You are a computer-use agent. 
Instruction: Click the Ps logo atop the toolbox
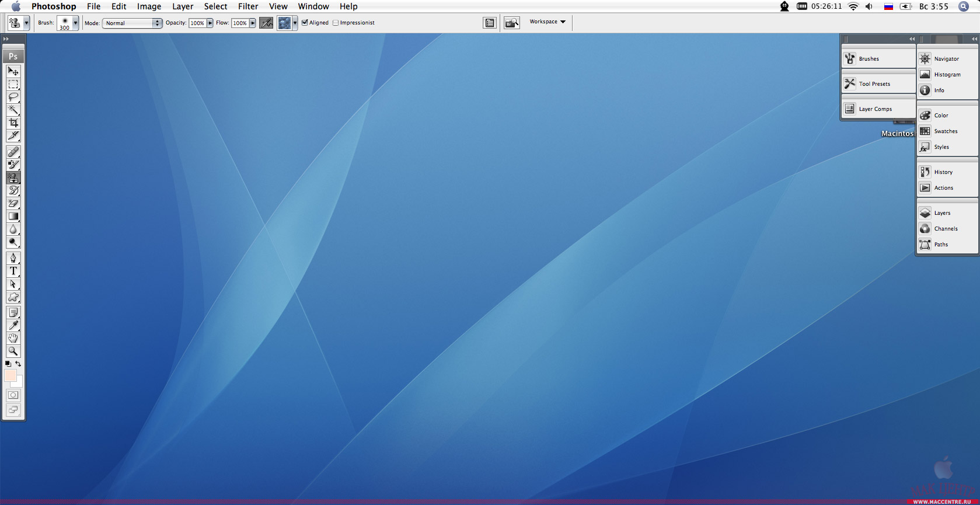(13, 56)
